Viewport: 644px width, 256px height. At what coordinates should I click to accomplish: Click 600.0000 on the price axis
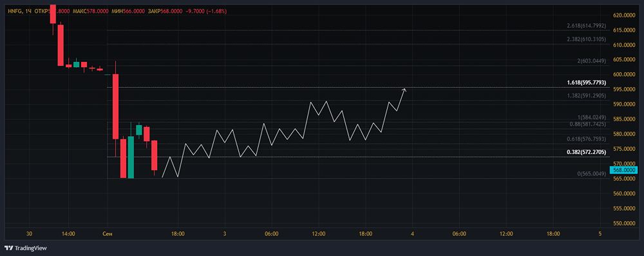tap(624, 75)
